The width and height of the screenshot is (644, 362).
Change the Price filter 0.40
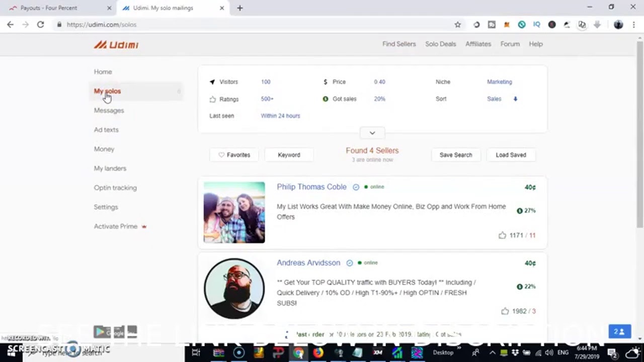coord(379,82)
